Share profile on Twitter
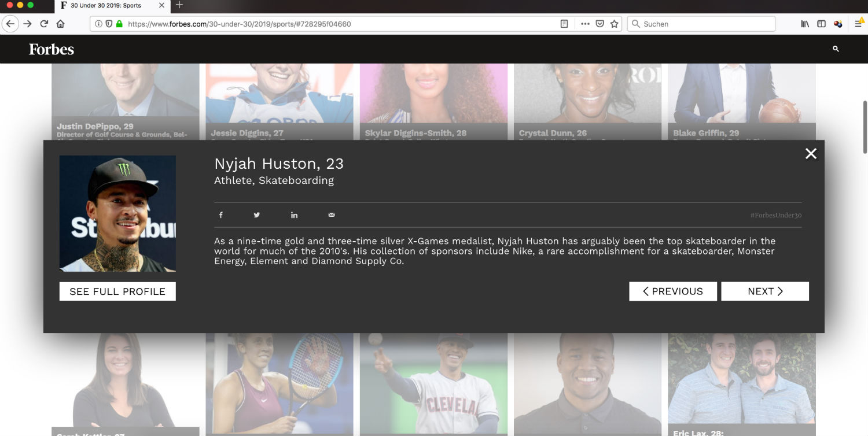Image resolution: width=868 pixels, height=436 pixels. point(257,215)
